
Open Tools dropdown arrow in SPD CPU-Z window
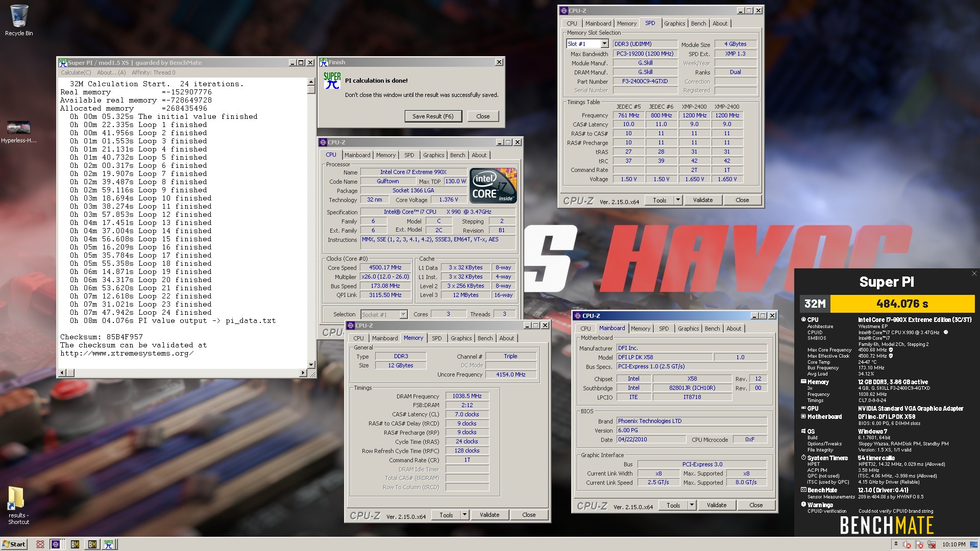click(x=678, y=200)
